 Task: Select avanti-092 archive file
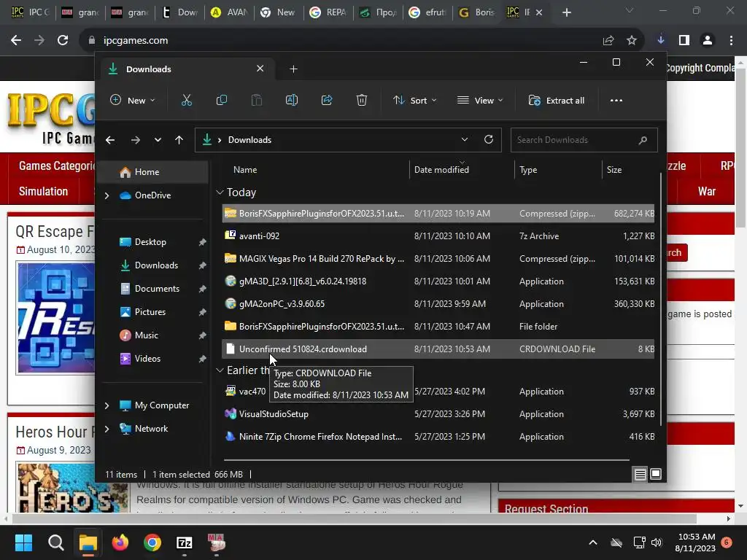[x=438, y=236]
